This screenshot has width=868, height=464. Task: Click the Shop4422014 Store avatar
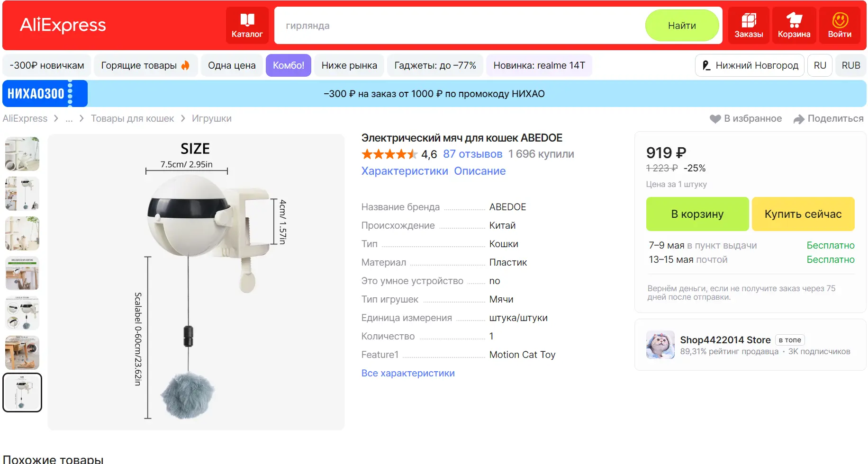pos(660,345)
